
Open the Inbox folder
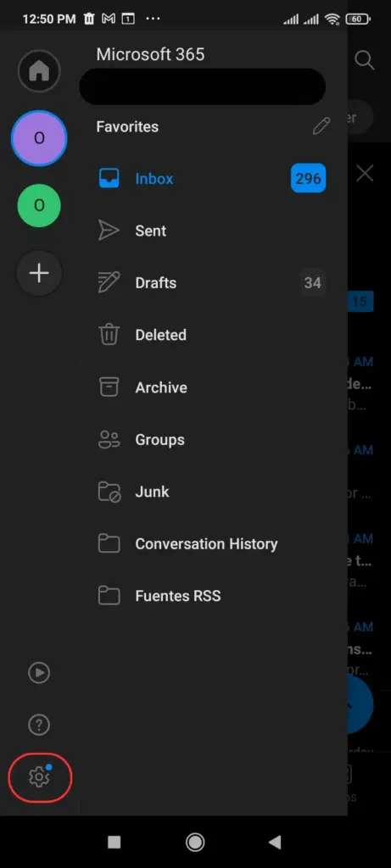[x=211, y=179]
